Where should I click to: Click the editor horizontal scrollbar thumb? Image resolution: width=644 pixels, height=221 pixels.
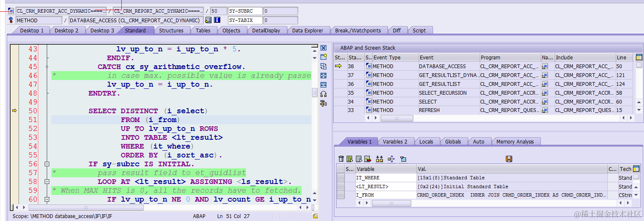click(x=86, y=208)
